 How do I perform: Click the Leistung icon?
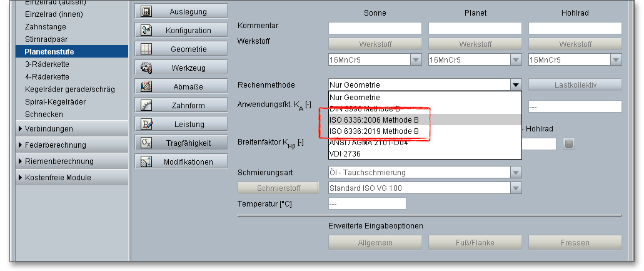(x=146, y=124)
